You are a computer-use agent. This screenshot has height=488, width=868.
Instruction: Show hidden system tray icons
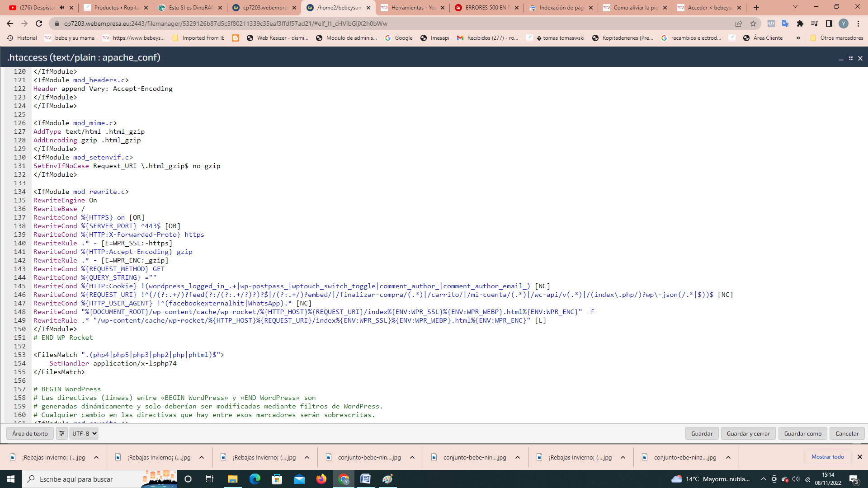coord(763,479)
